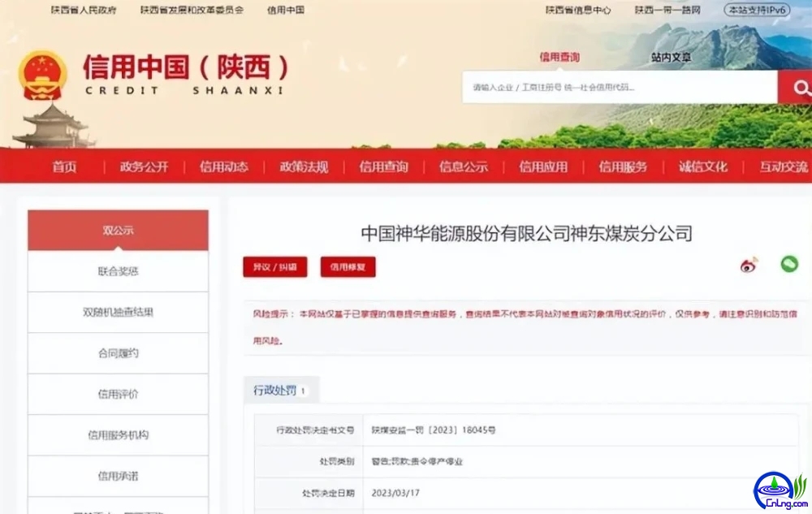Screen dimensions: 812x514
Task: Open 信用中国 link in top bar
Action: click(x=286, y=10)
